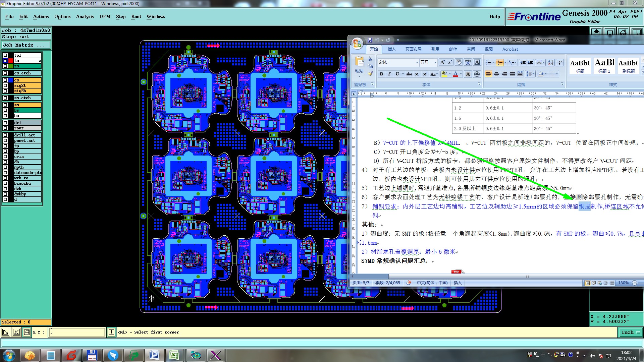
Task: Open the DFM menu in Genesis
Action: click(105, 16)
